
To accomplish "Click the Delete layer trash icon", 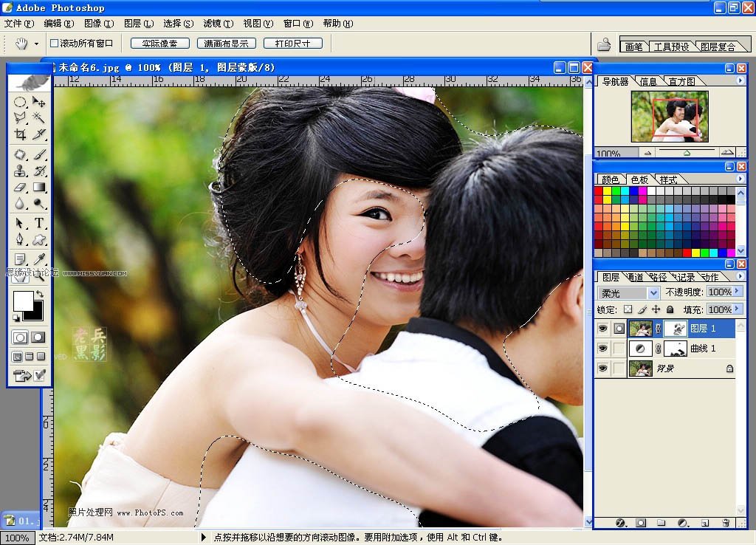I will (x=726, y=522).
